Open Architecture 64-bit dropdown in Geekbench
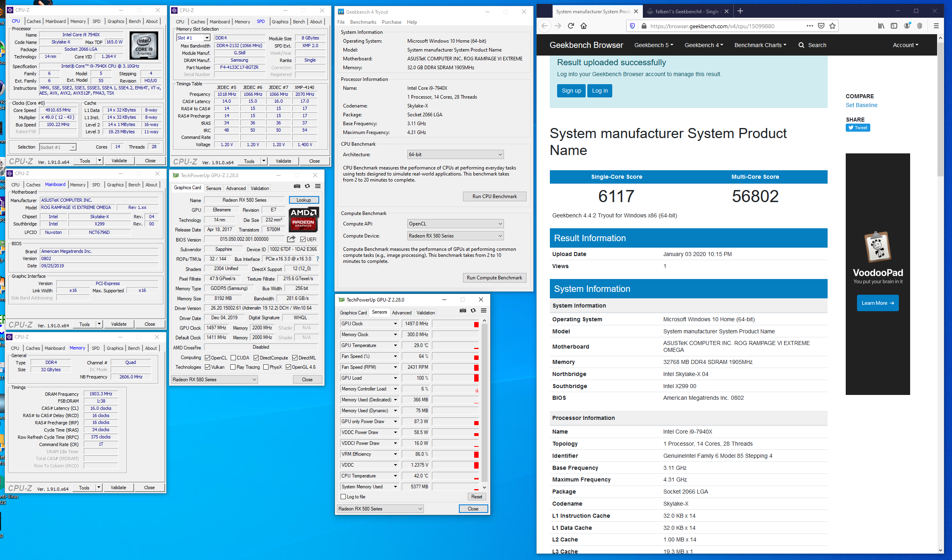The width and height of the screenshot is (952, 560). (x=455, y=155)
